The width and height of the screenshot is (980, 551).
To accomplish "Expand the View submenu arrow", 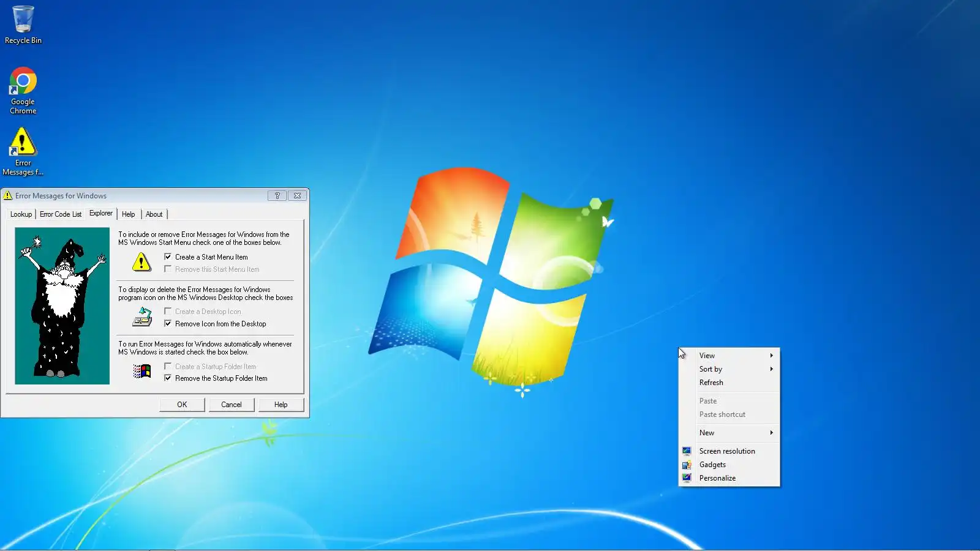I will click(772, 356).
